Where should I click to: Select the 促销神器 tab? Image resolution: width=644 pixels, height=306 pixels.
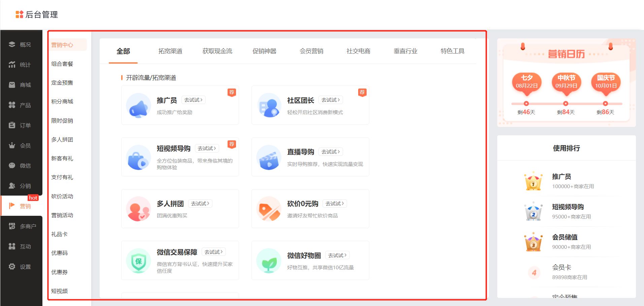pos(264,51)
